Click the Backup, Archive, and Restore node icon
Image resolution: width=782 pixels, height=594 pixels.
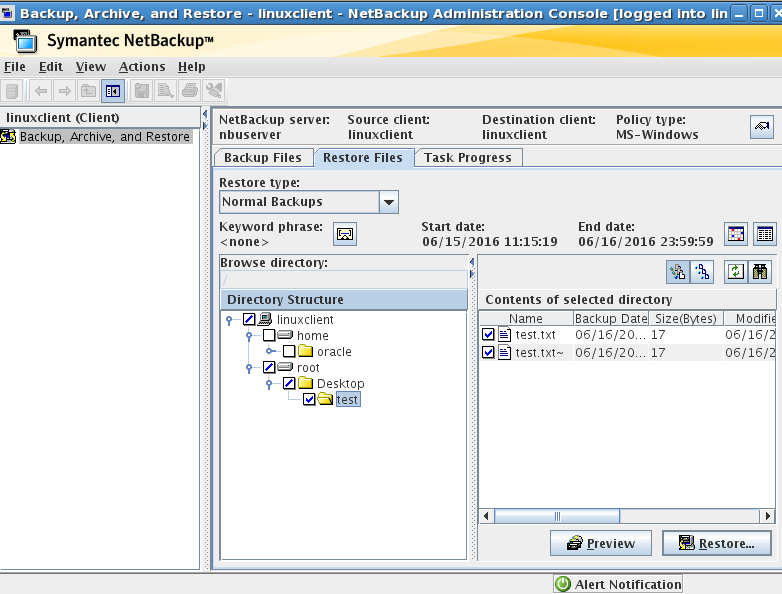(8, 136)
